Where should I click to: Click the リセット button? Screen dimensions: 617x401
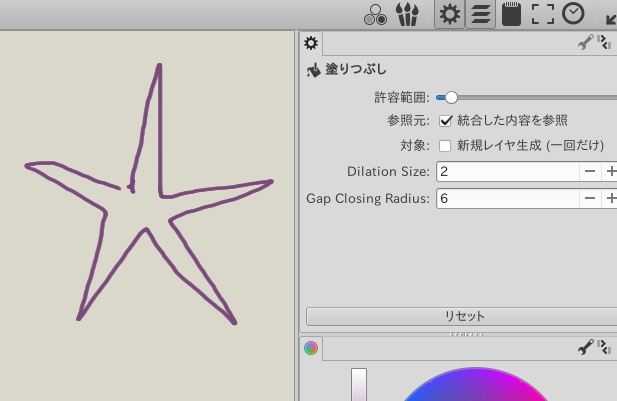coord(462,316)
